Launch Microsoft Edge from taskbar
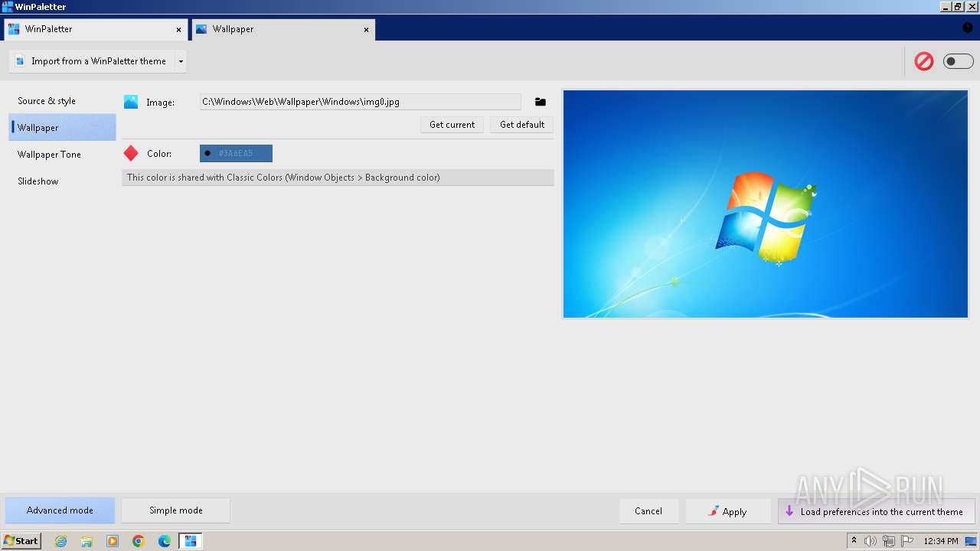980x551 pixels. [165, 541]
